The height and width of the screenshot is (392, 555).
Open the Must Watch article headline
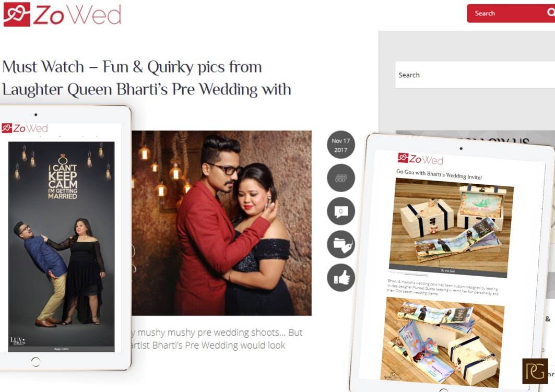pyautogui.click(x=147, y=78)
